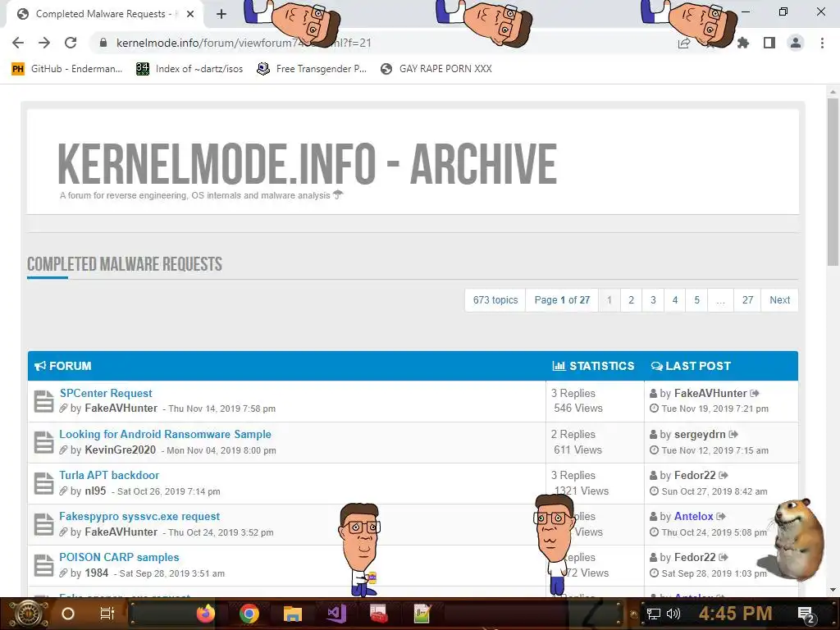Click the page vertical scrollbar thumb
The width and height of the screenshot is (840, 630).
(x=833, y=182)
